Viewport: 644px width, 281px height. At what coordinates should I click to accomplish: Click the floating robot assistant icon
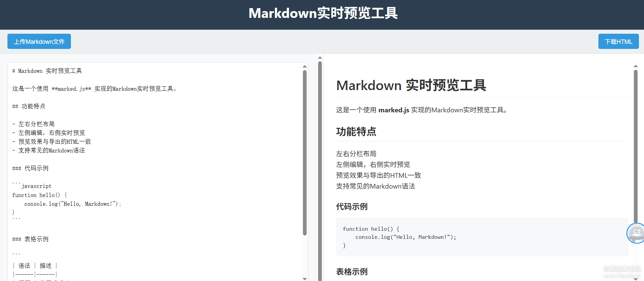point(636,233)
